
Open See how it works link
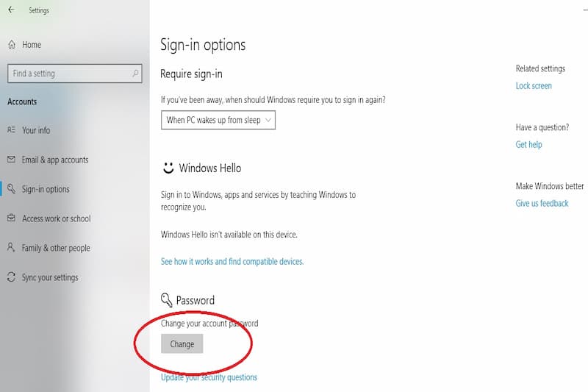point(232,261)
